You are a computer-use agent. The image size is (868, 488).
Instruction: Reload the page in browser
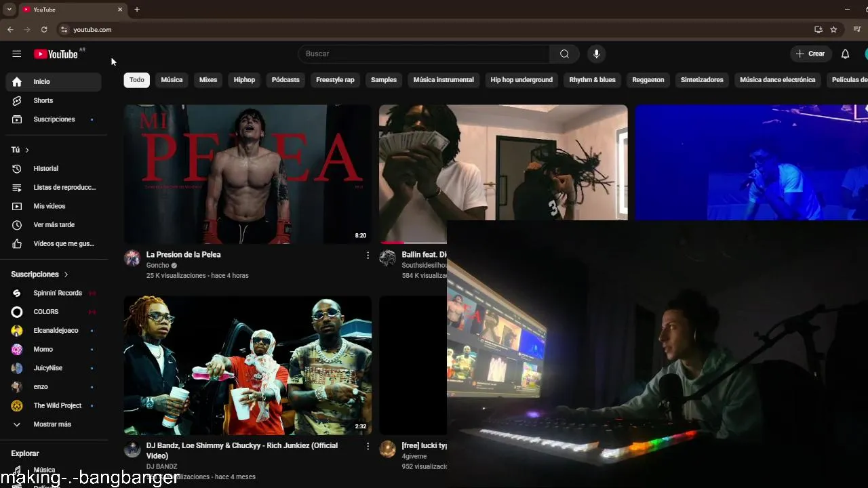click(44, 30)
